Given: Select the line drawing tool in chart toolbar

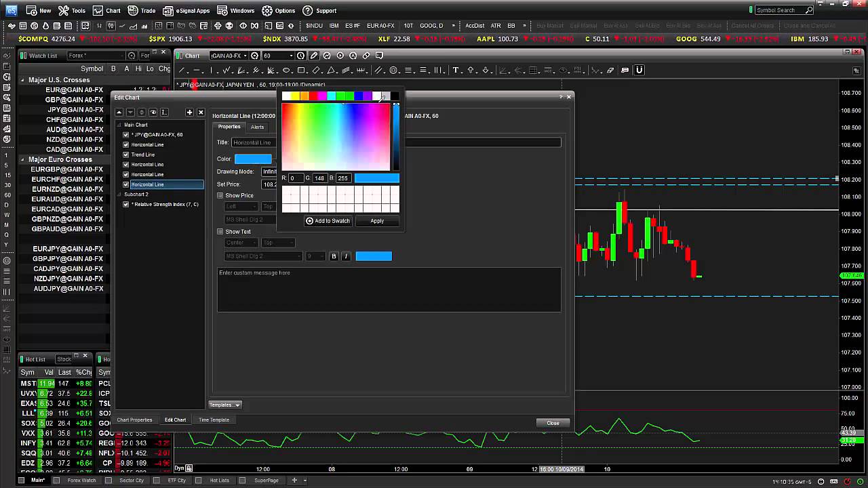Looking at the screenshot, I should click(x=182, y=70).
